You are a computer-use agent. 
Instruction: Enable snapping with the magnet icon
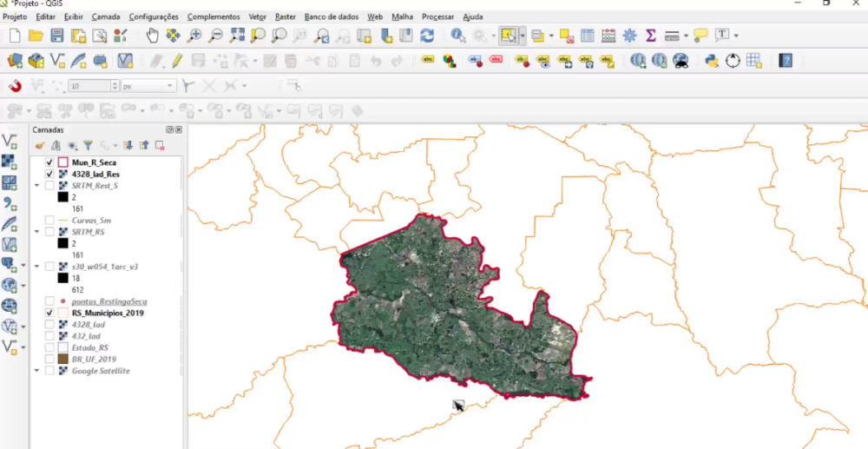[15, 86]
